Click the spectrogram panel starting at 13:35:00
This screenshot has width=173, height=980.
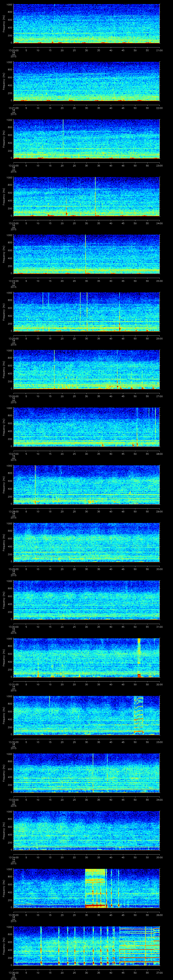tap(87, 888)
